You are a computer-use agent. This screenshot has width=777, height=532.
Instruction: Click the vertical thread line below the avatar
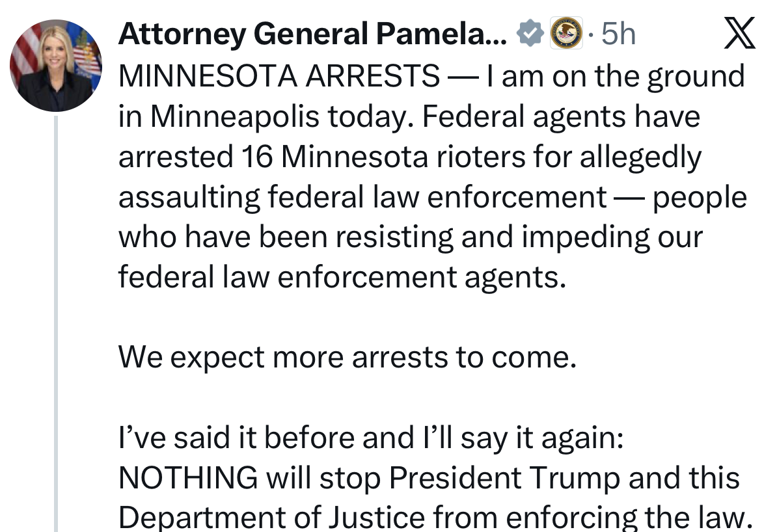point(55,325)
